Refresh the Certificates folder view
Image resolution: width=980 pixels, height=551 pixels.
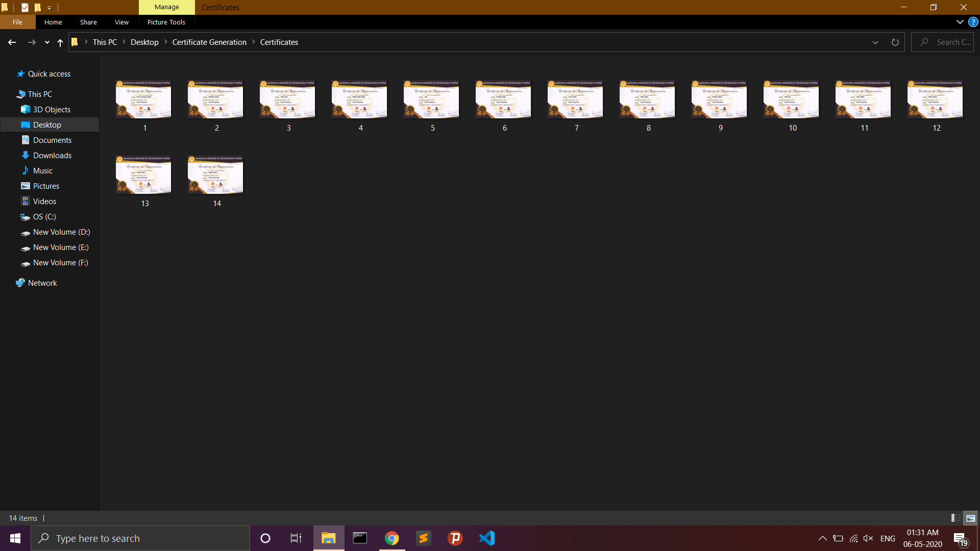[895, 42]
